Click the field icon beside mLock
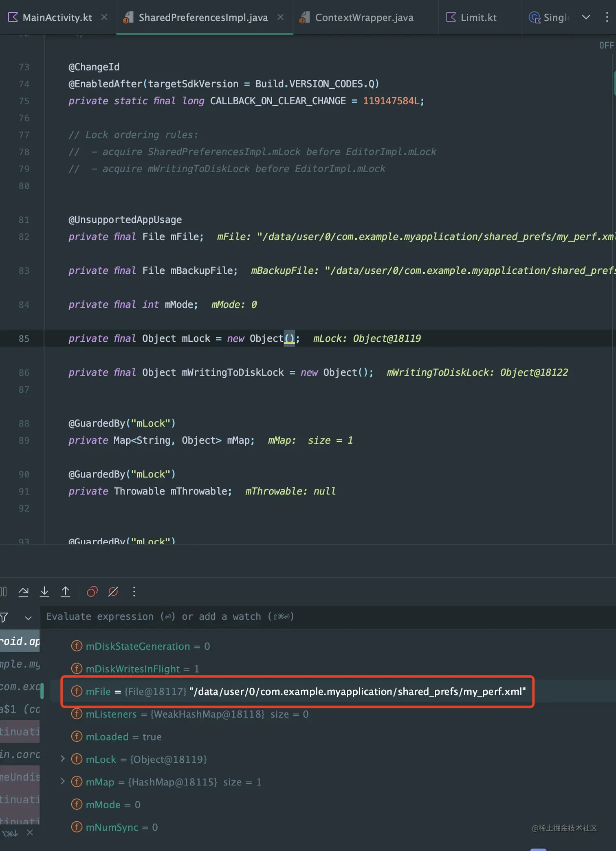 pyautogui.click(x=77, y=759)
